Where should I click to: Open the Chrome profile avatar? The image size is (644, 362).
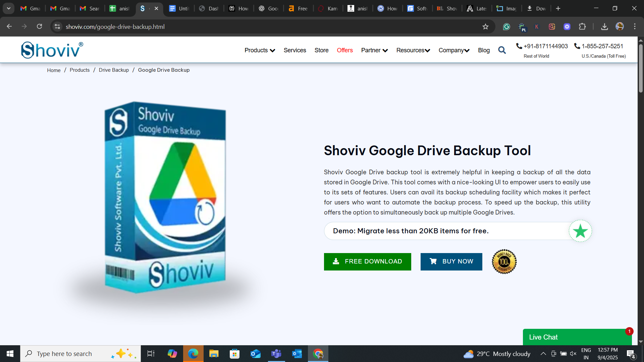[x=620, y=26]
